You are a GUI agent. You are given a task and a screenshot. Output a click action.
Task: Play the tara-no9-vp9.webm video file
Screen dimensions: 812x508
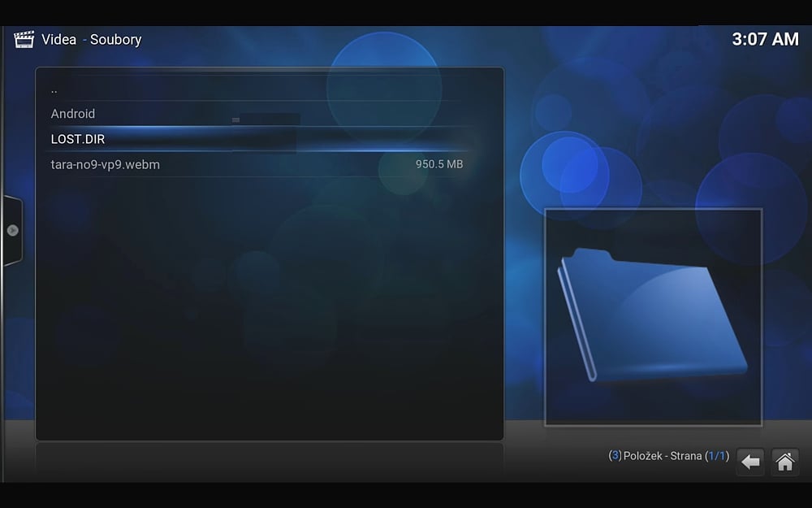106,164
